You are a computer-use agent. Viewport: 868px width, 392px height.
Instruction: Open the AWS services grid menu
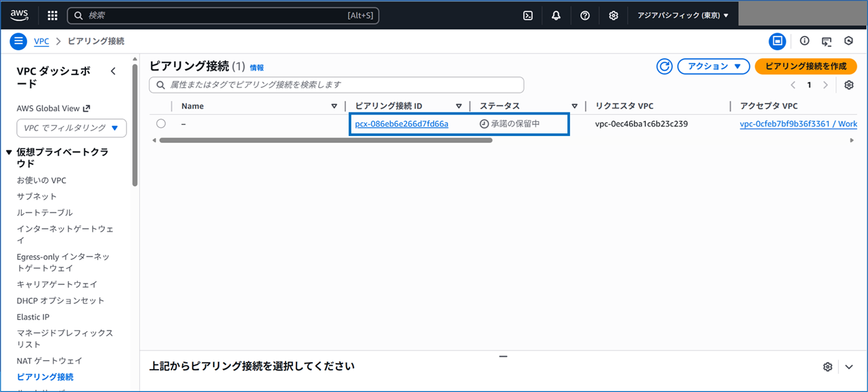[52, 14]
